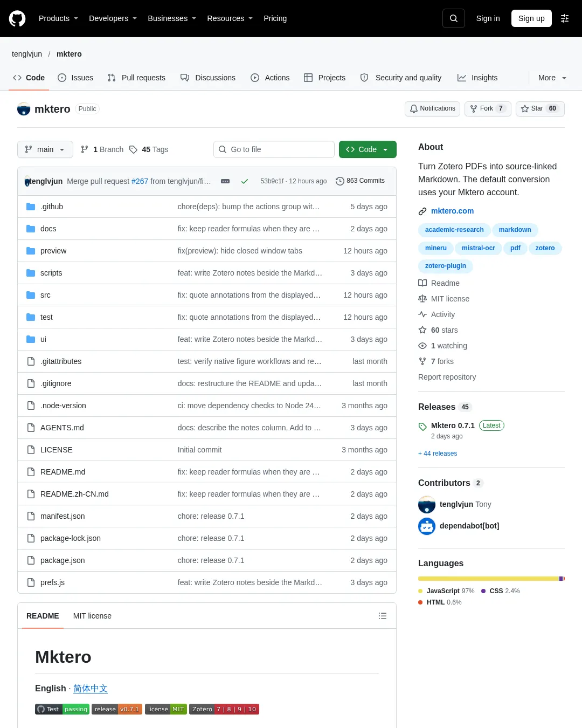
Task: Open prefs.js file
Action: coord(52,582)
